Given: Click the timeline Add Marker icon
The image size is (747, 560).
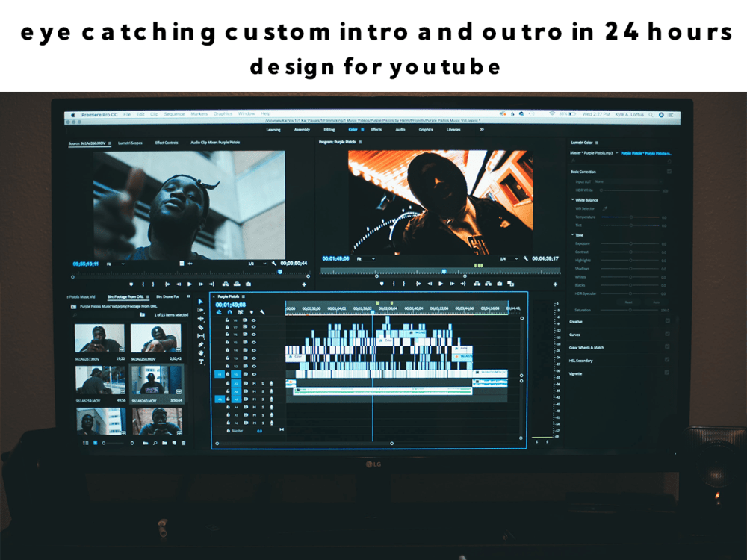Looking at the screenshot, I should coord(252,312).
